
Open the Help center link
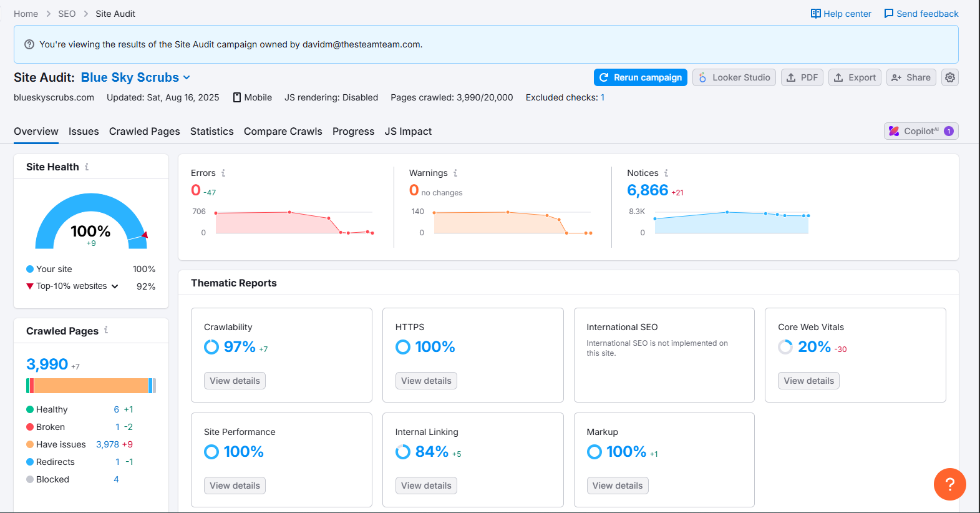[841, 14]
